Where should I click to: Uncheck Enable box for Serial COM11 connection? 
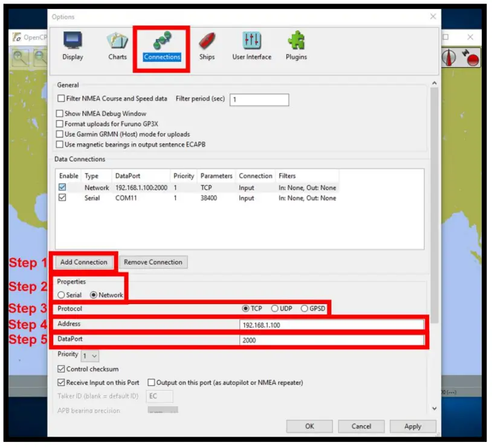coord(62,198)
